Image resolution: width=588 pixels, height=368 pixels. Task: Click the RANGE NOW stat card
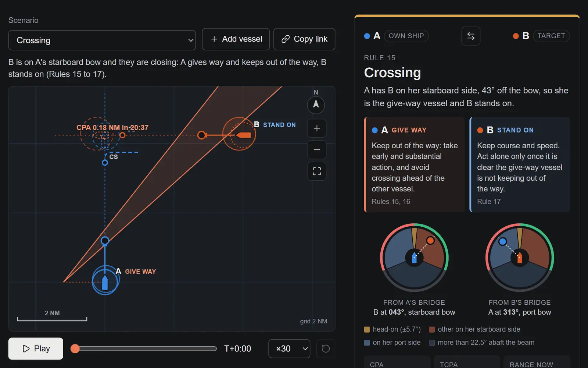coord(537,362)
